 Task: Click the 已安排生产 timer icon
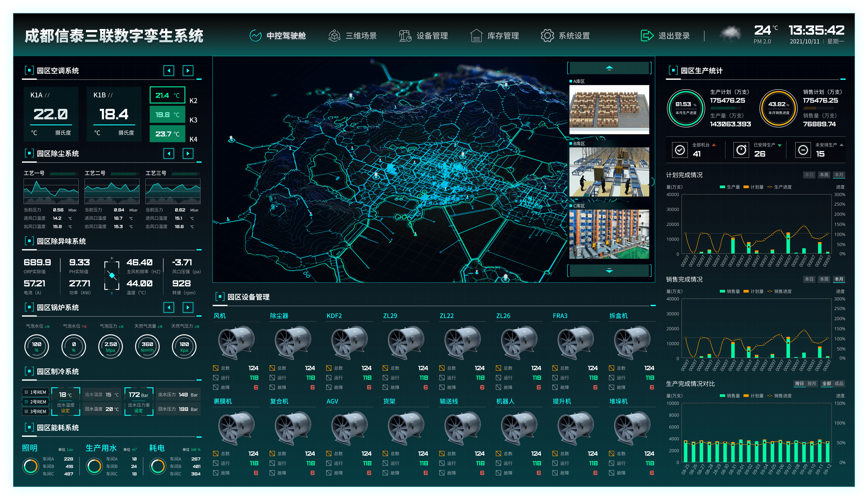(741, 150)
